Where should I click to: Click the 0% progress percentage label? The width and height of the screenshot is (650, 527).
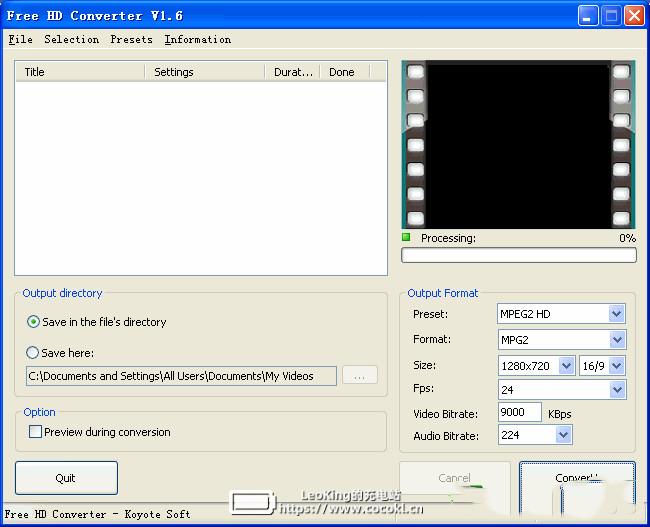point(627,238)
